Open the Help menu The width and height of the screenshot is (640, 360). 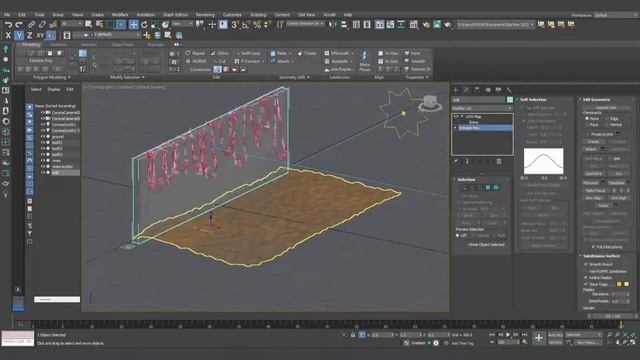pyautogui.click(x=348, y=15)
